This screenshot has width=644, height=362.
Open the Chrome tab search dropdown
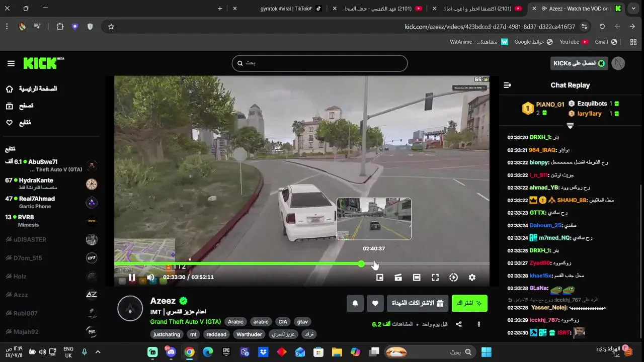pos(633,9)
